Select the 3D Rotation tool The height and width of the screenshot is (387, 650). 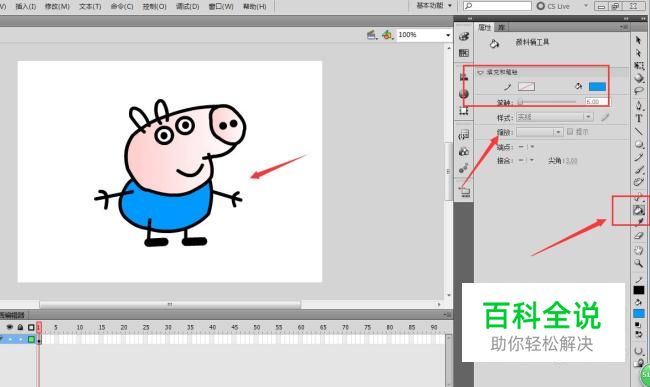coord(639,78)
